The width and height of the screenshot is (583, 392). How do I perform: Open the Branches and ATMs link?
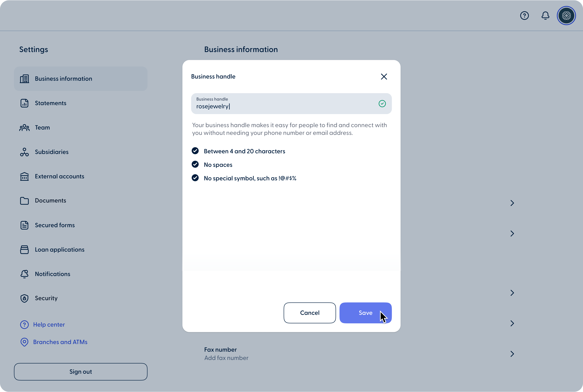pyautogui.click(x=60, y=342)
